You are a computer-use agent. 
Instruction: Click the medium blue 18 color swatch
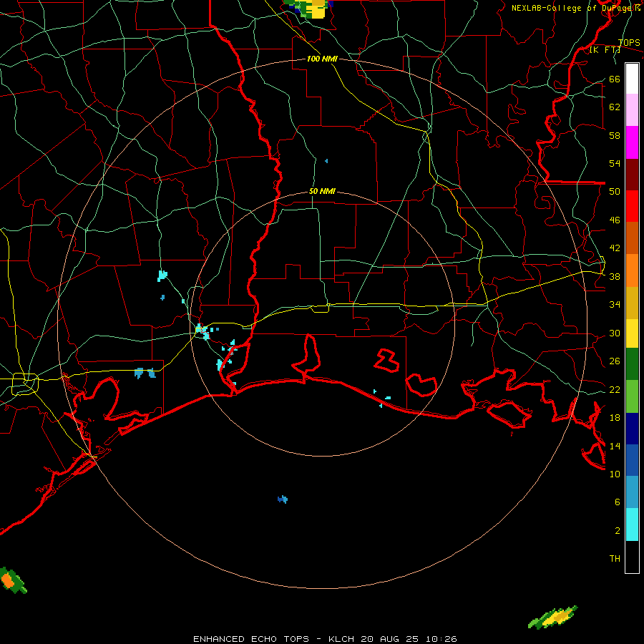coord(632,460)
